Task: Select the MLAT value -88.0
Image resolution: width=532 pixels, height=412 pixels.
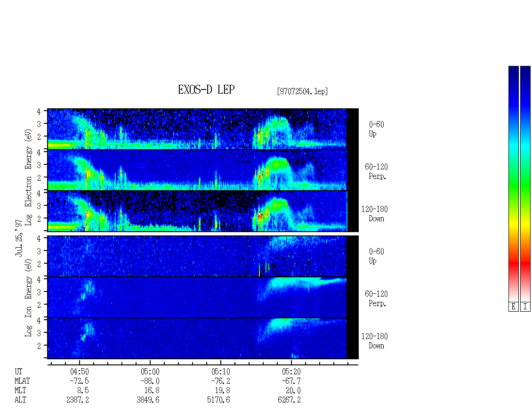Action: [x=150, y=381]
